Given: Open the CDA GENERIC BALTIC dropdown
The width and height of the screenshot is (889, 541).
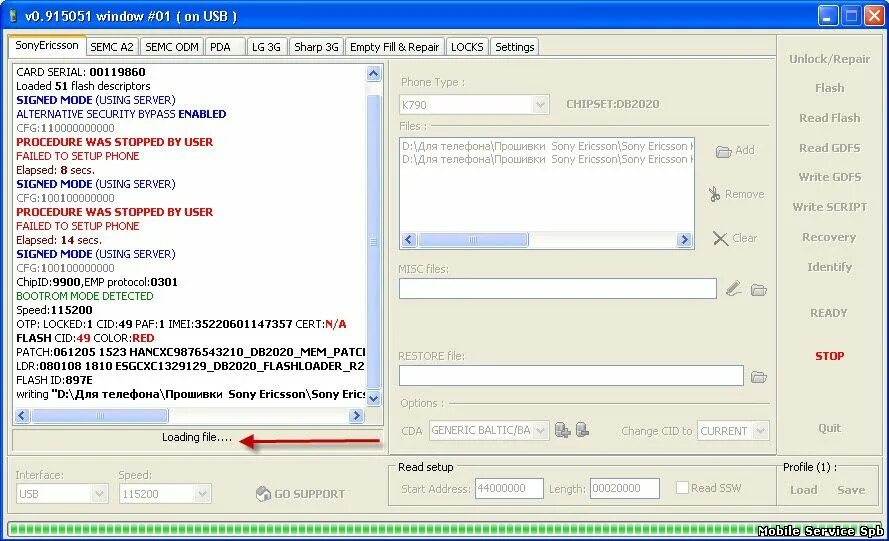Looking at the screenshot, I should 540,430.
